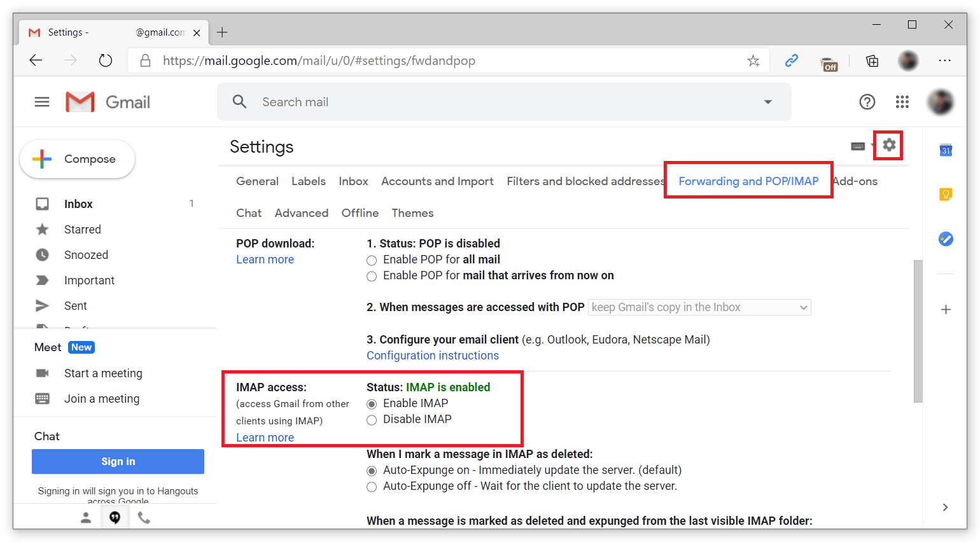Click the settings page vertical scrollbar
980x542 pixels.
tap(918, 331)
